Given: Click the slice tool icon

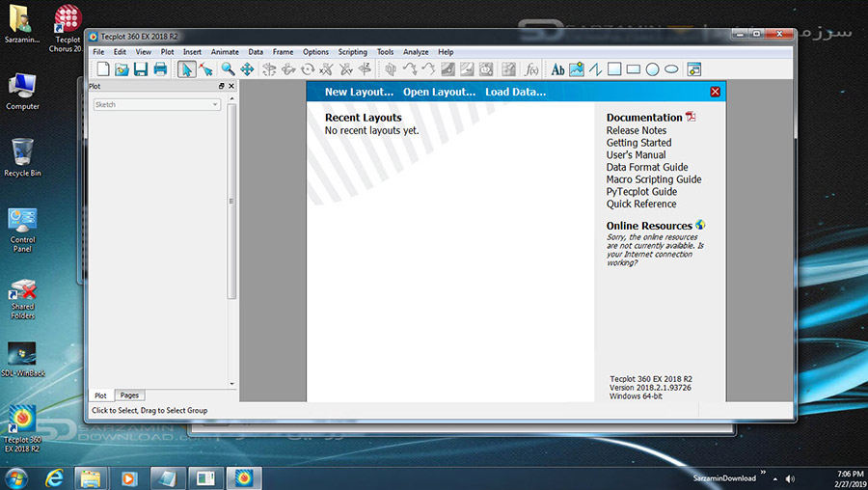Looking at the screenshot, I should (x=391, y=69).
